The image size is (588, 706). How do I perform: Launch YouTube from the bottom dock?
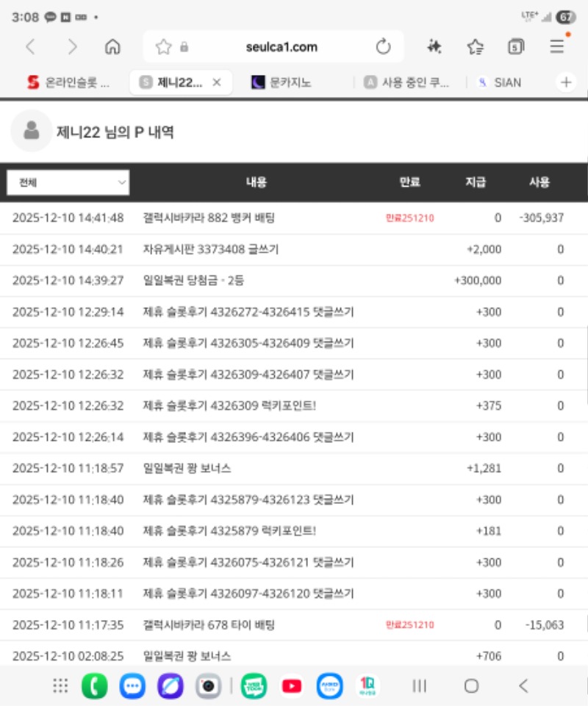tap(292, 686)
